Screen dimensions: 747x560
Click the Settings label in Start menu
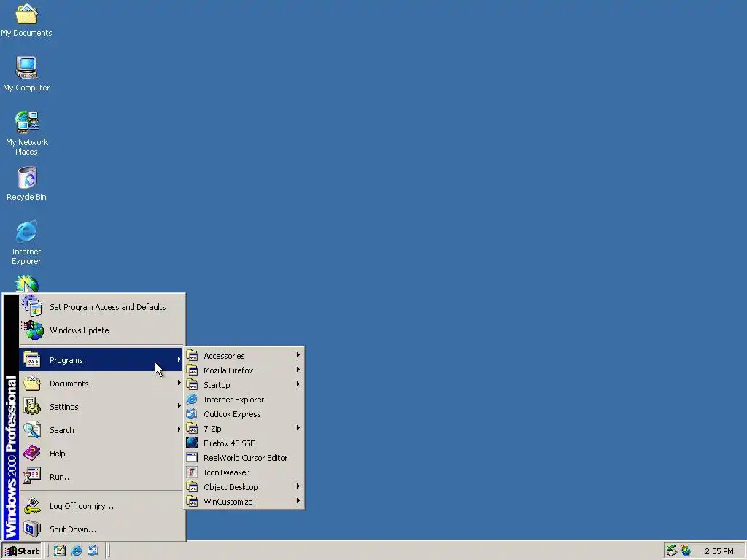point(64,407)
